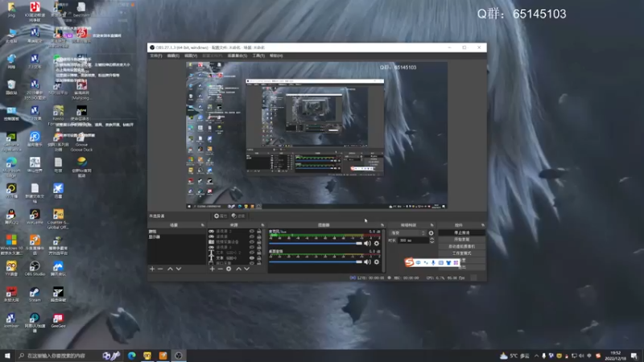Image resolution: width=644 pixels, height=362 pixels.
Task: Toggle the lock on the 视频采集设备 source
Action: click(258, 242)
